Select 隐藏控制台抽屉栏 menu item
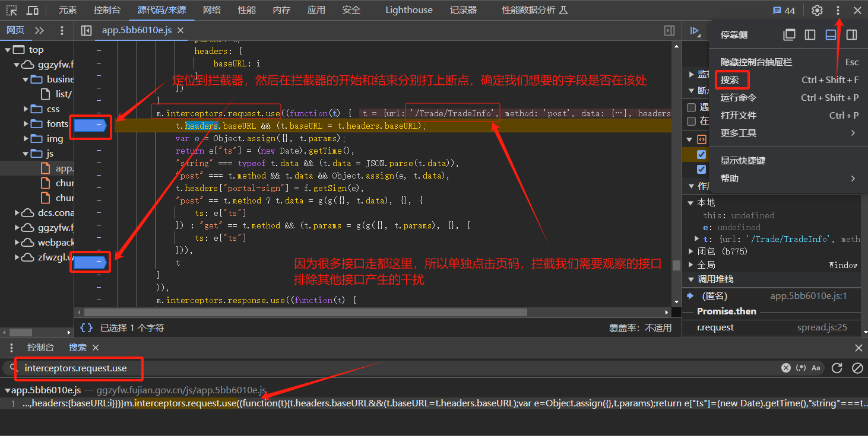This screenshot has width=868, height=436. (x=790, y=62)
